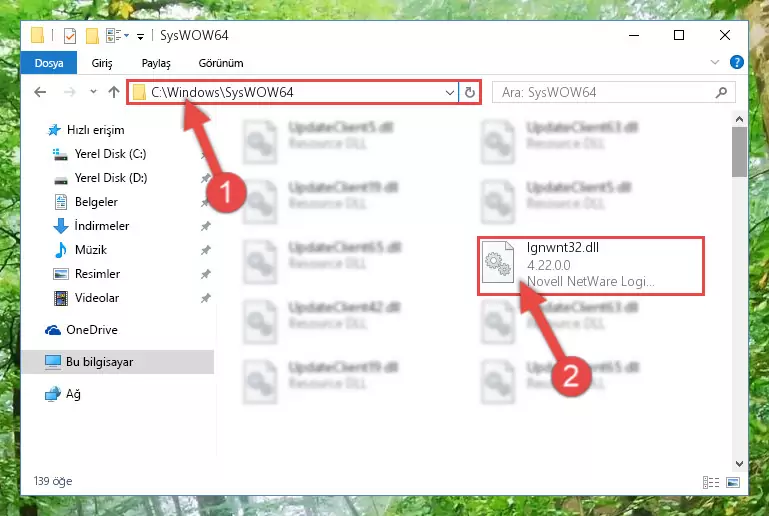The image size is (769, 516).
Task: Open Yerel Disk (D:) in the sidebar
Action: (x=111, y=178)
